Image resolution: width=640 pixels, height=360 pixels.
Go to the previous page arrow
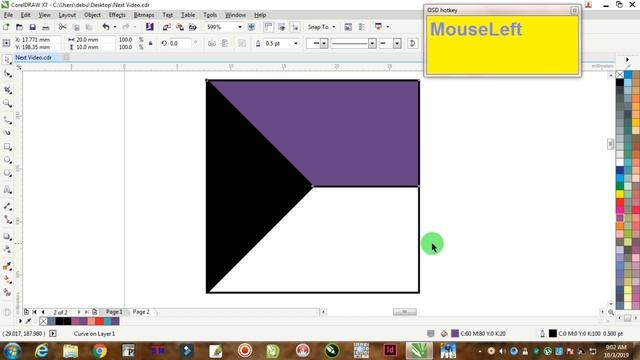pos(43,312)
